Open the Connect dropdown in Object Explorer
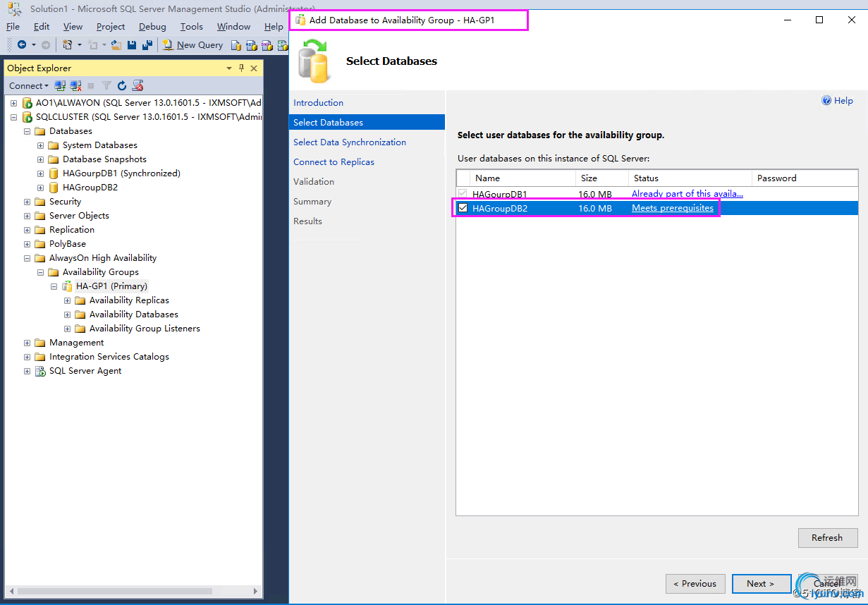The image size is (868, 605). (29, 85)
